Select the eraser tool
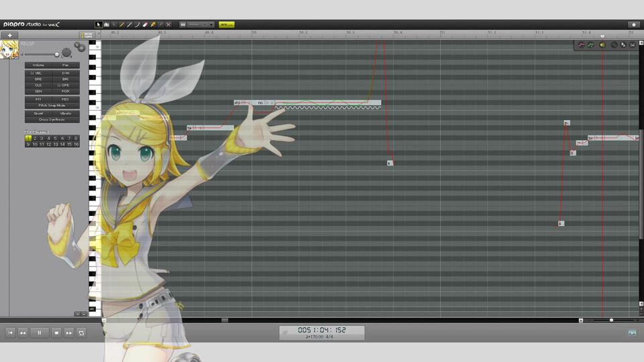 pyautogui.click(x=146, y=25)
